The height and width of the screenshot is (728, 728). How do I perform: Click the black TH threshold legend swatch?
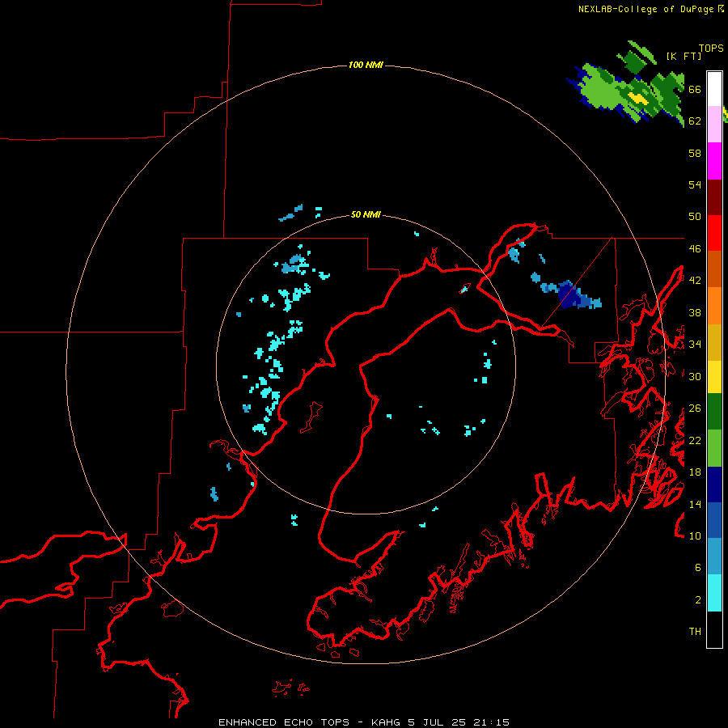click(714, 629)
